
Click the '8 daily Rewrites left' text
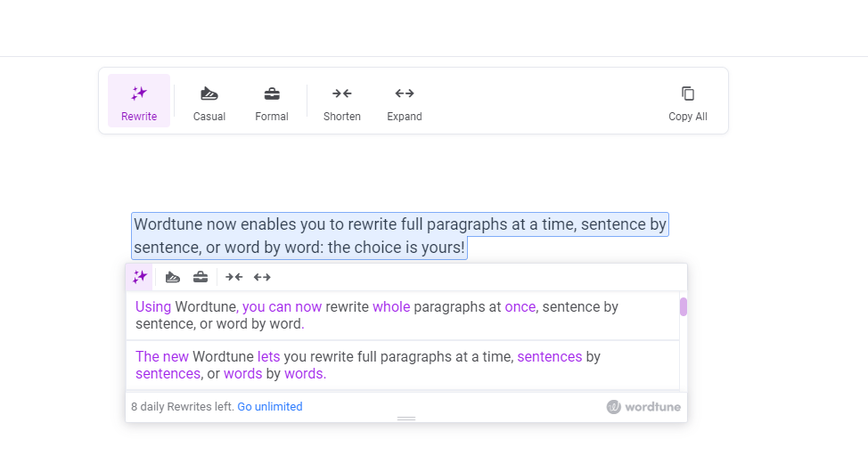click(x=183, y=407)
